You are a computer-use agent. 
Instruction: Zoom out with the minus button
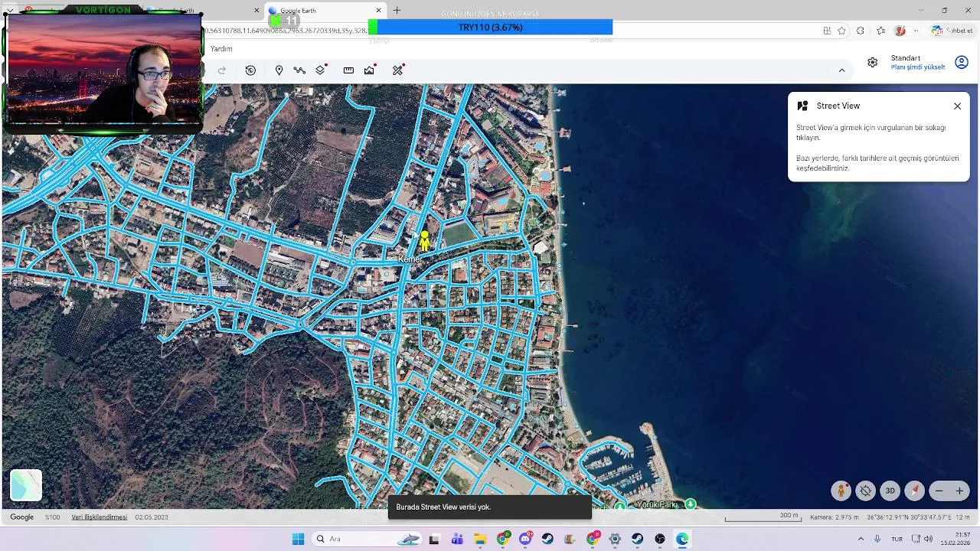click(x=939, y=491)
